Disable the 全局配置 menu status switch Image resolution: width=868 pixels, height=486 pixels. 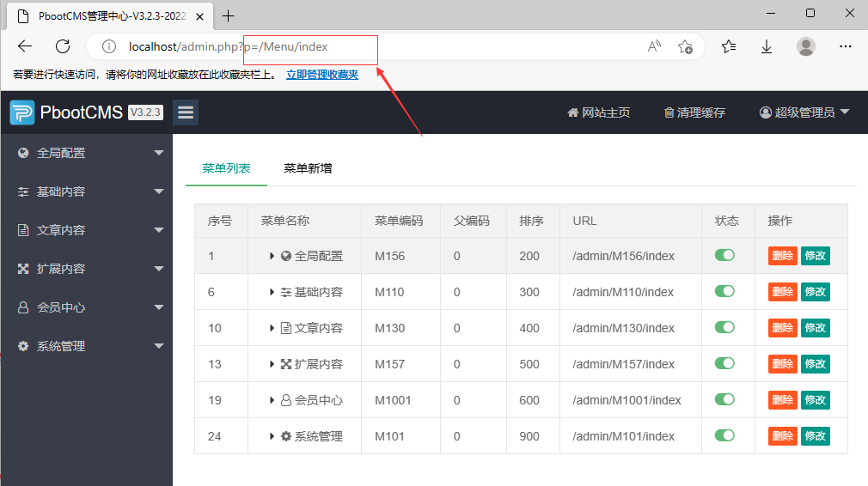724,255
